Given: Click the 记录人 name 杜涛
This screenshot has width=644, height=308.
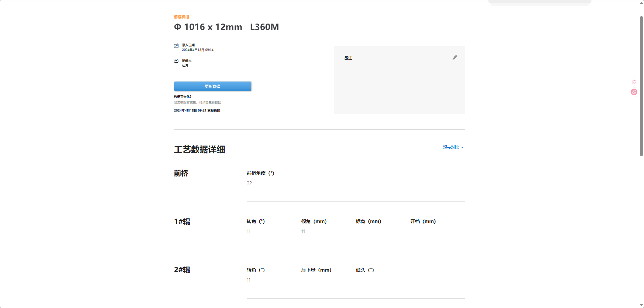Looking at the screenshot, I should tap(185, 65).
